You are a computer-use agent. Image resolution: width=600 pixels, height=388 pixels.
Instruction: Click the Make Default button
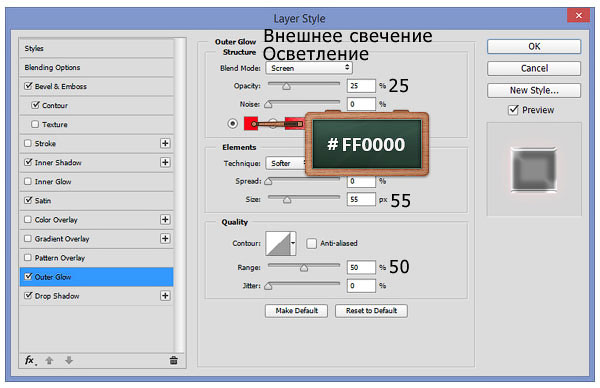[297, 311]
